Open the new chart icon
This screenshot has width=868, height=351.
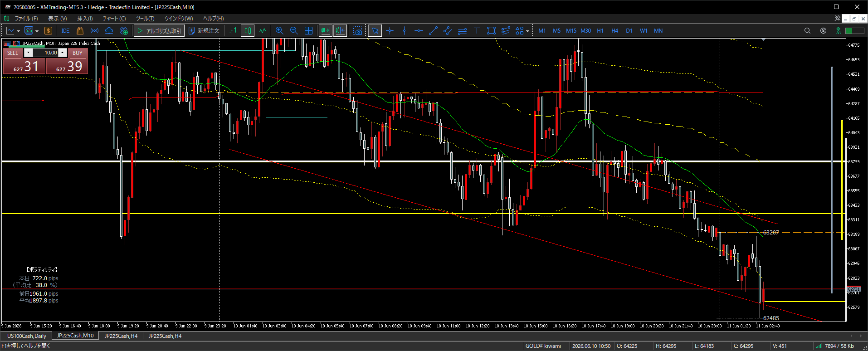(x=10, y=31)
